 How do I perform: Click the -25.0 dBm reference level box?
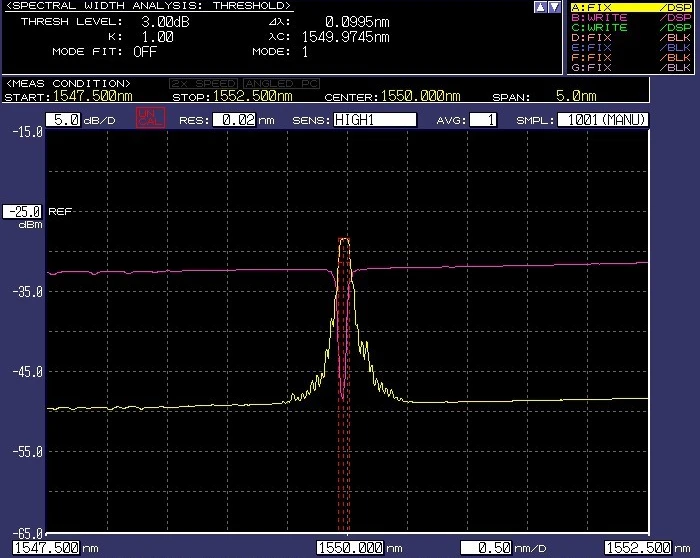21,212
